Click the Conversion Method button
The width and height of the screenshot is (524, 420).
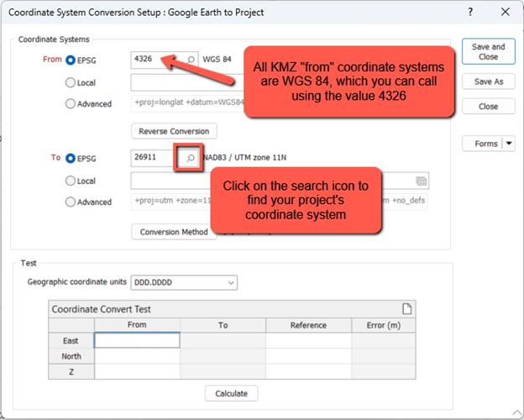[174, 232]
